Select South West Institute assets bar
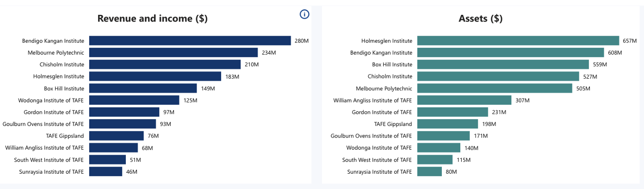 435,159
